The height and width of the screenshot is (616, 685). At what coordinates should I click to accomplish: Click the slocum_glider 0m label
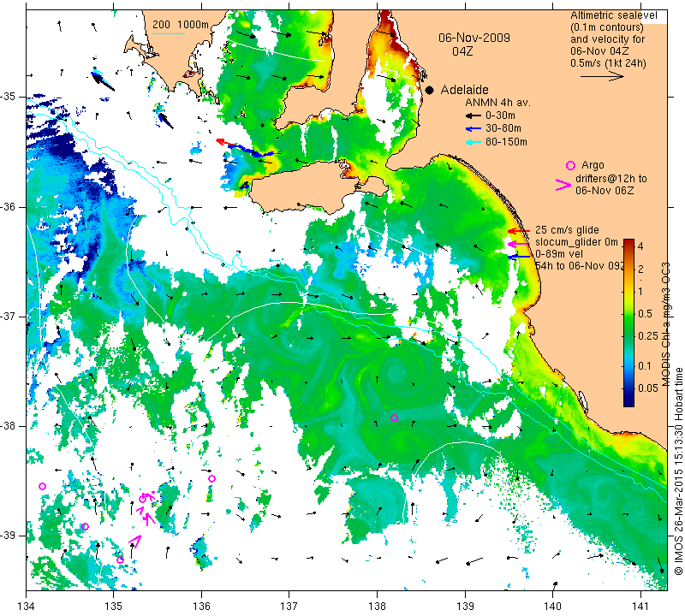pyautogui.click(x=576, y=242)
